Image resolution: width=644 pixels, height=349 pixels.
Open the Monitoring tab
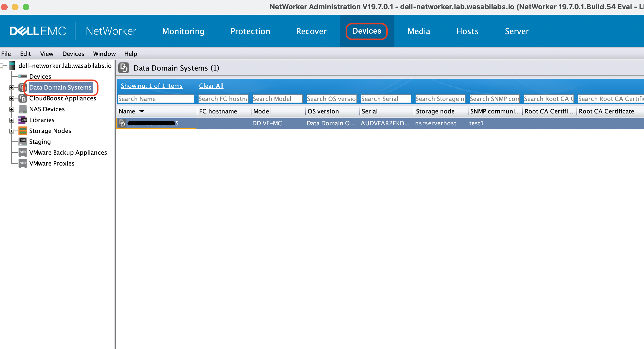[183, 31]
